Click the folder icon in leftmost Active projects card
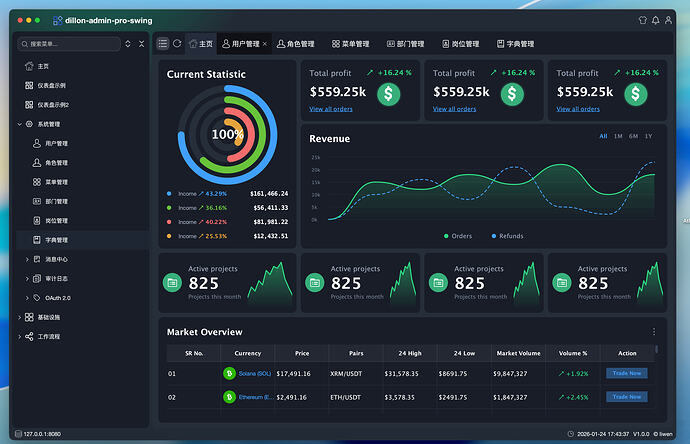The width and height of the screenshot is (690, 444). (x=172, y=283)
